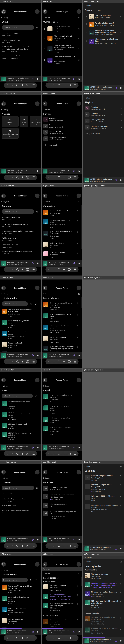Image resolution: width=124 pixels, height=644 pixels.
Task: Open hamburger menu in playlists head browser toolbar
Action: click(75, 177)
